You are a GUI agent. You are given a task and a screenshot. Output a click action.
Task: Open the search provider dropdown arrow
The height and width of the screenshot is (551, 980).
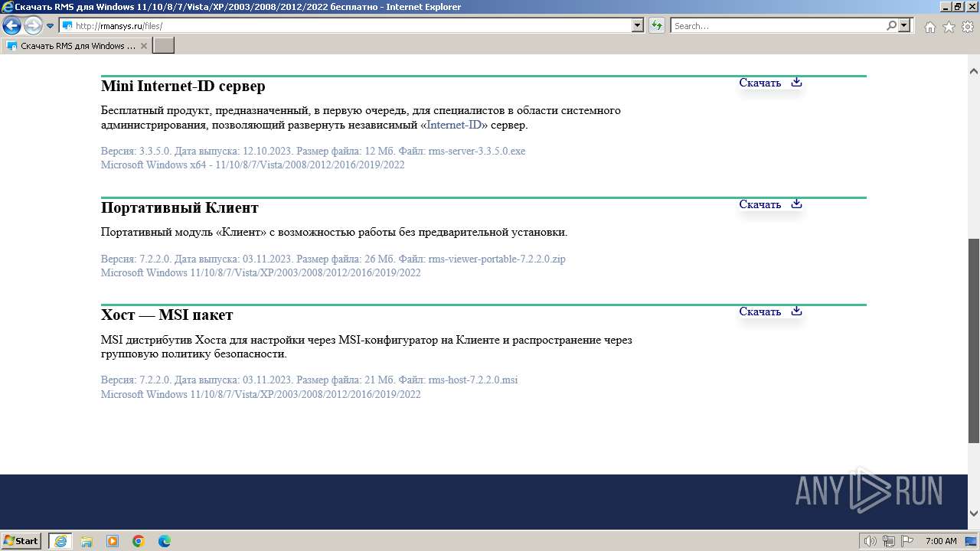[904, 26]
